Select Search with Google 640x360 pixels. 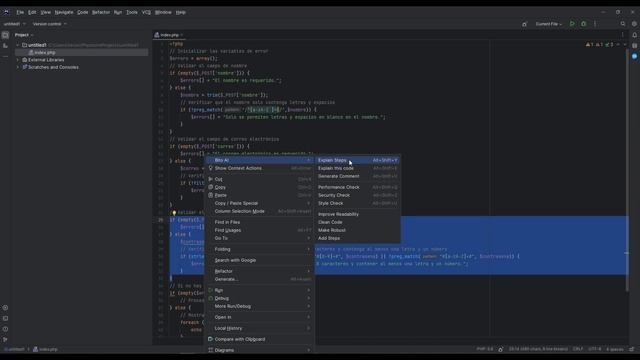[259, 260]
